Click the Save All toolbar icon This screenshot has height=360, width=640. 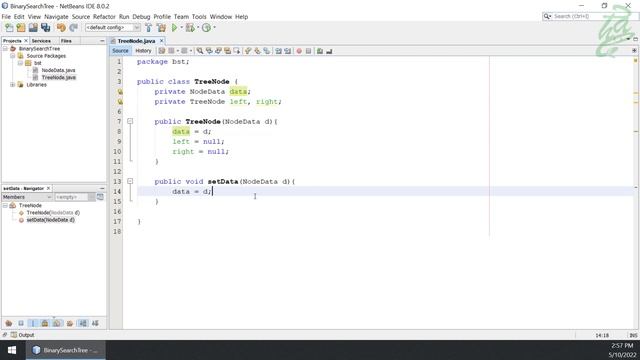point(45,28)
